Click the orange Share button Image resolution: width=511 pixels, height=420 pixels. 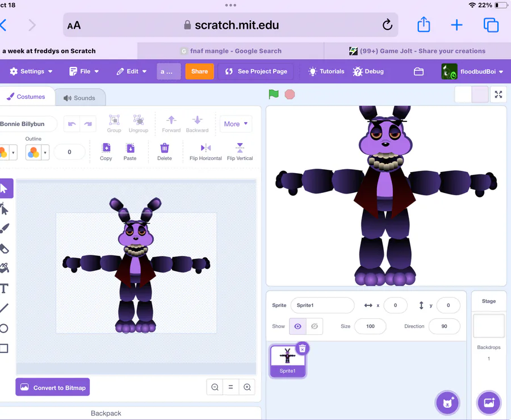click(x=199, y=72)
